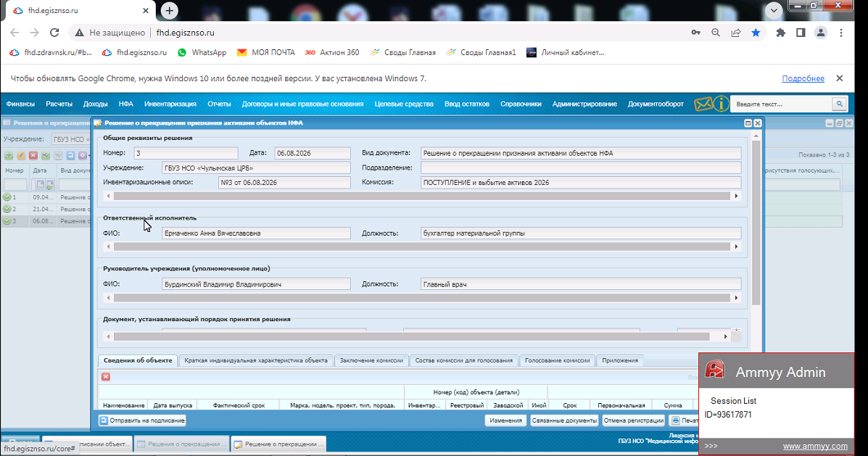This screenshot has width=868, height=456.
Task: Click right arrow of Общие реквизиты scrollbar
Action: (736, 196)
